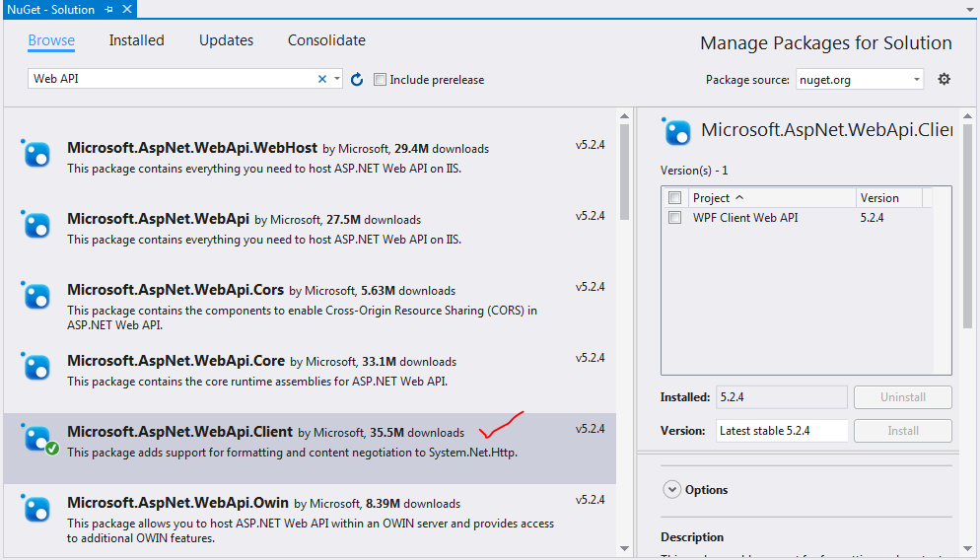
Task: Enable the Include prerelease checkbox
Action: pos(381,80)
